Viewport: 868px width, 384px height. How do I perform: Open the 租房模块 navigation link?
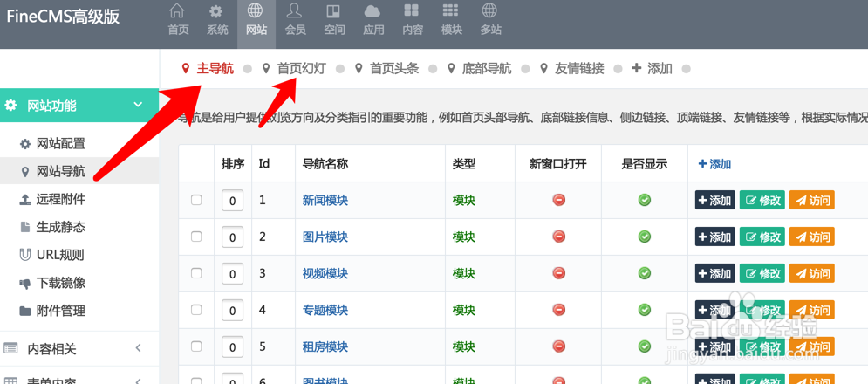[325, 346]
